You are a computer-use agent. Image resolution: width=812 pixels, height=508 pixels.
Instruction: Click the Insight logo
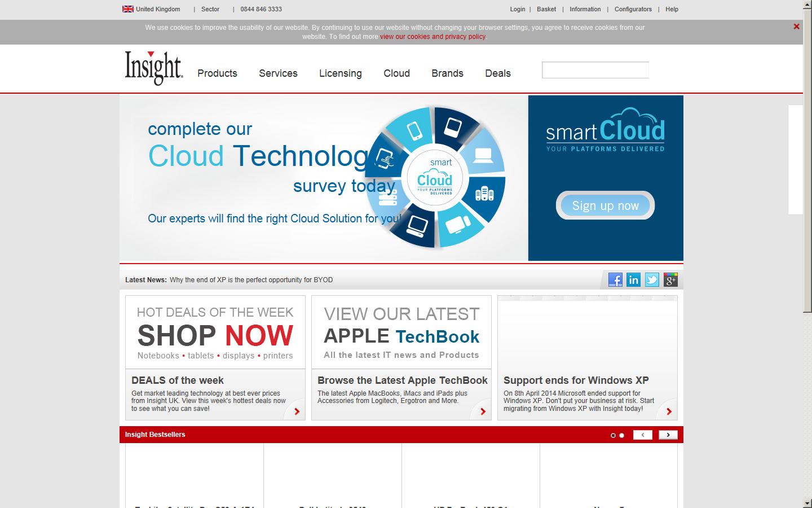pyautogui.click(x=153, y=67)
